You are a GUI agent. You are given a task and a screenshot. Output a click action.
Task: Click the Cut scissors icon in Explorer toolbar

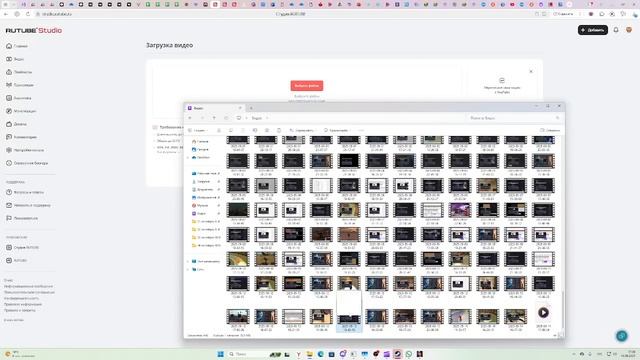219,130
